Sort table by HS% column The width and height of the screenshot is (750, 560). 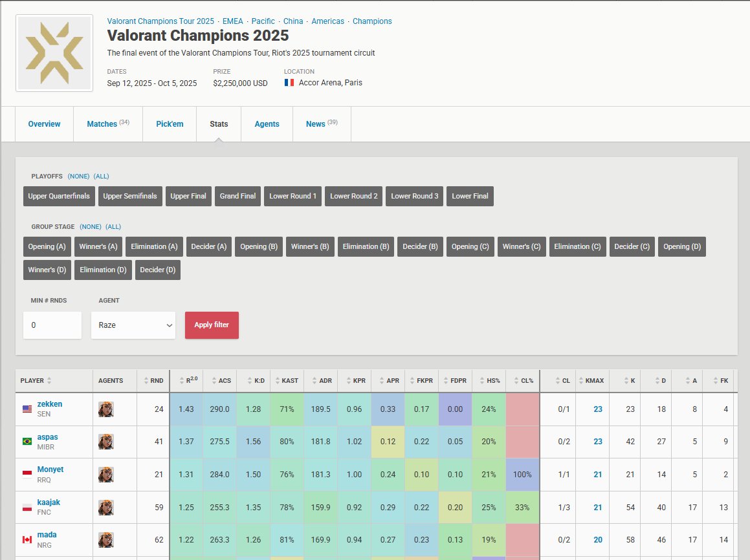pos(489,381)
